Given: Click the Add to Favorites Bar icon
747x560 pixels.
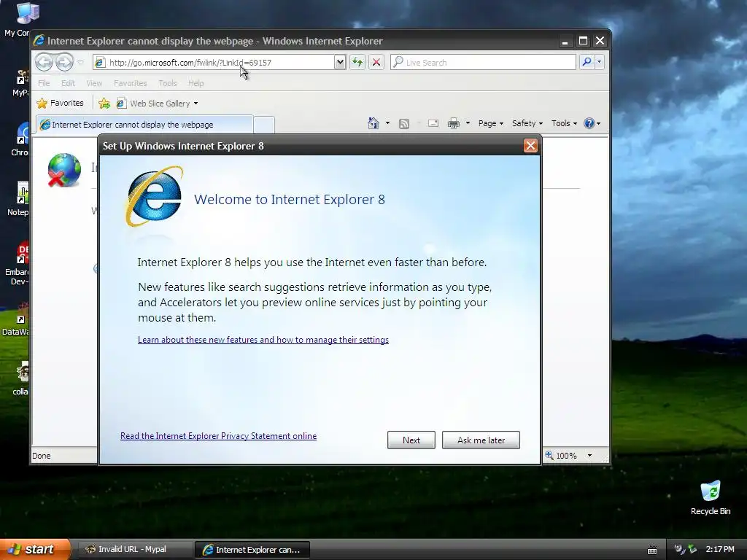Looking at the screenshot, I should [104, 103].
